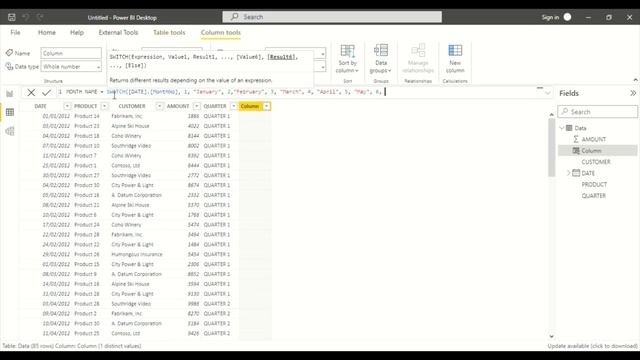Click the Undo arrow in title bar
The width and height of the screenshot is (640, 360).
26,17
